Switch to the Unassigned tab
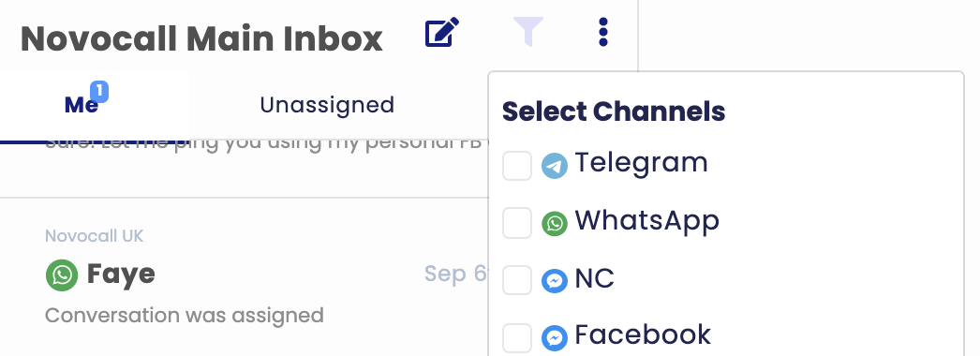 tap(327, 105)
